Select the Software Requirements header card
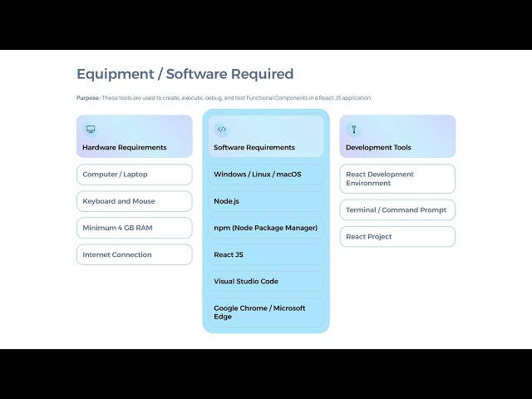 (266, 136)
